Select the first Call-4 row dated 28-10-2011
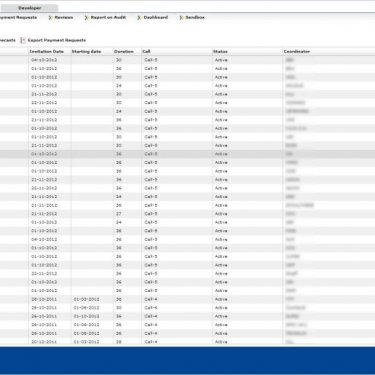Image resolution: width=375 pixels, height=375 pixels. (x=187, y=299)
